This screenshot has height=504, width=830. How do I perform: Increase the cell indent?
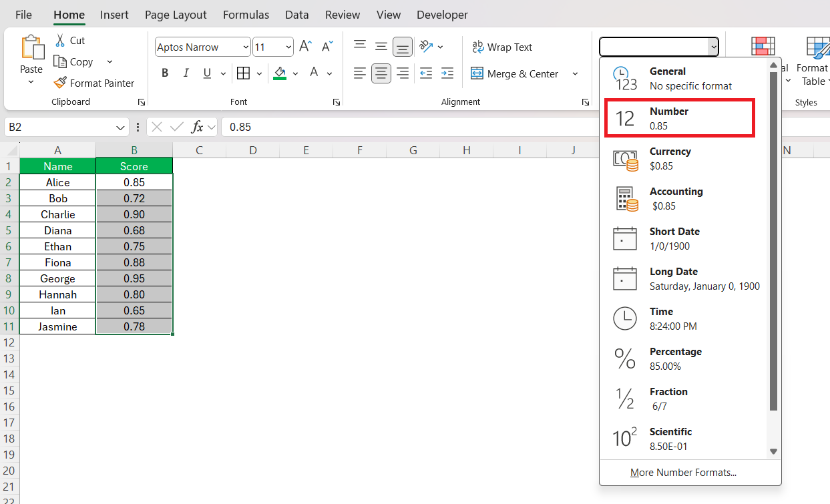pyautogui.click(x=447, y=73)
